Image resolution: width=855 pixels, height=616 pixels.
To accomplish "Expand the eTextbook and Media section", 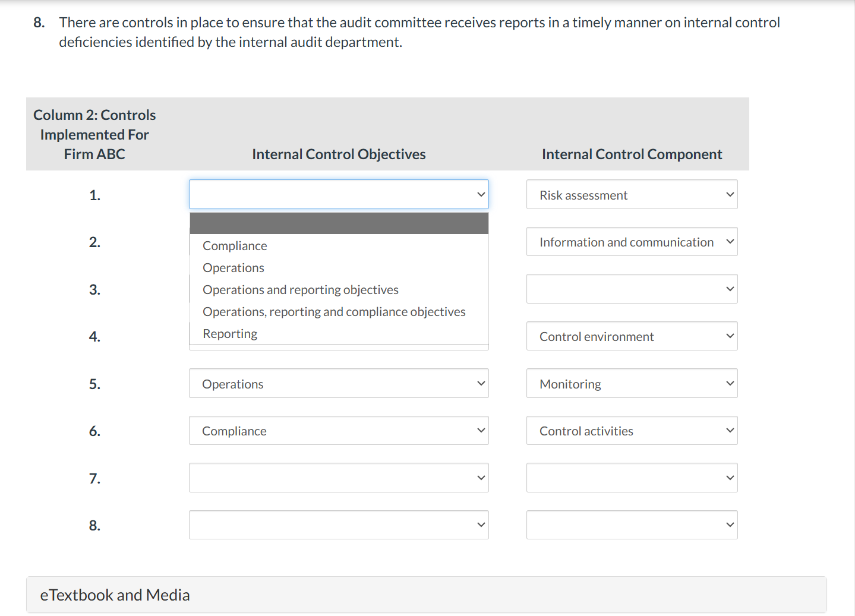I will [426, 595].
